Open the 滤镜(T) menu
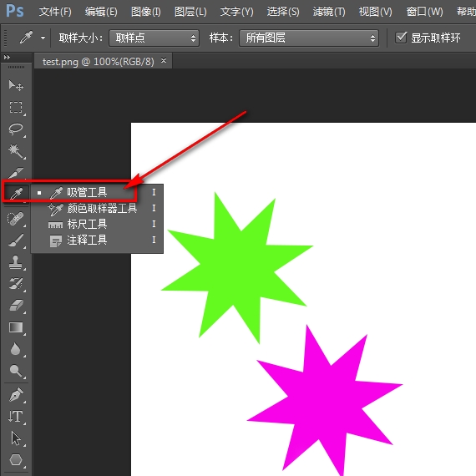The image size is (476, 476). tap(329, 12)
